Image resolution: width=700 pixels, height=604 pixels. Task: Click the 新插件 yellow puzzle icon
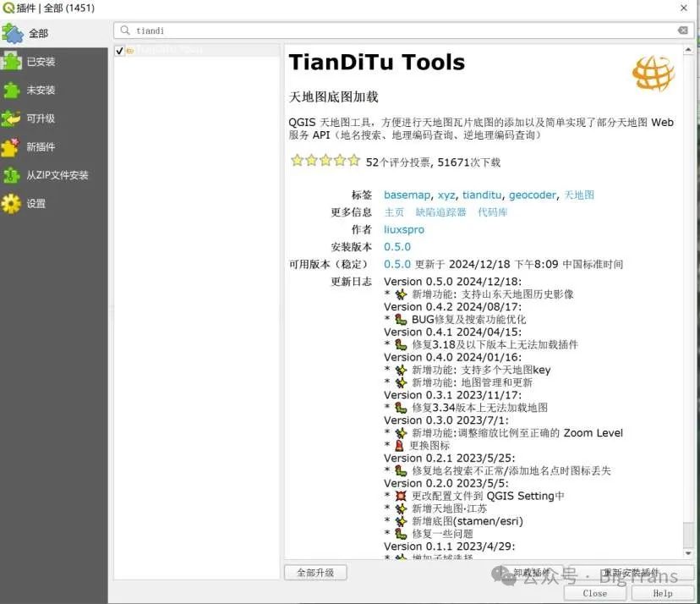tap(11, 147)
